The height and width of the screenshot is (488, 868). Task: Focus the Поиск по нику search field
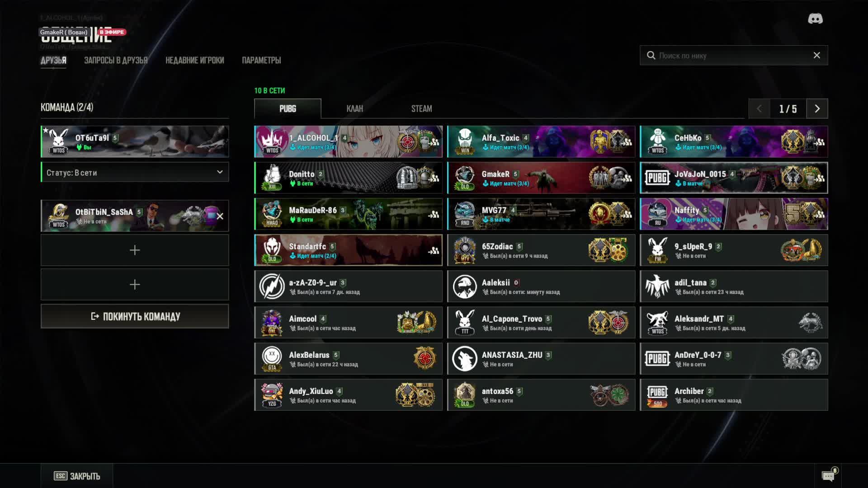733,55
